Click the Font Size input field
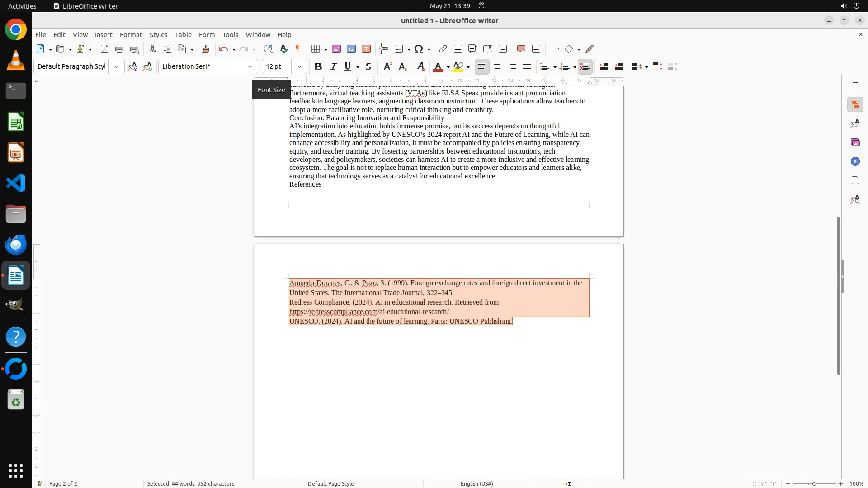868x488 pixels. (277, 67)
